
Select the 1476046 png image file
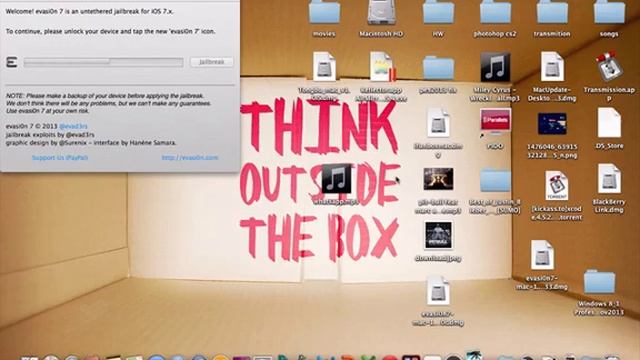552,124
